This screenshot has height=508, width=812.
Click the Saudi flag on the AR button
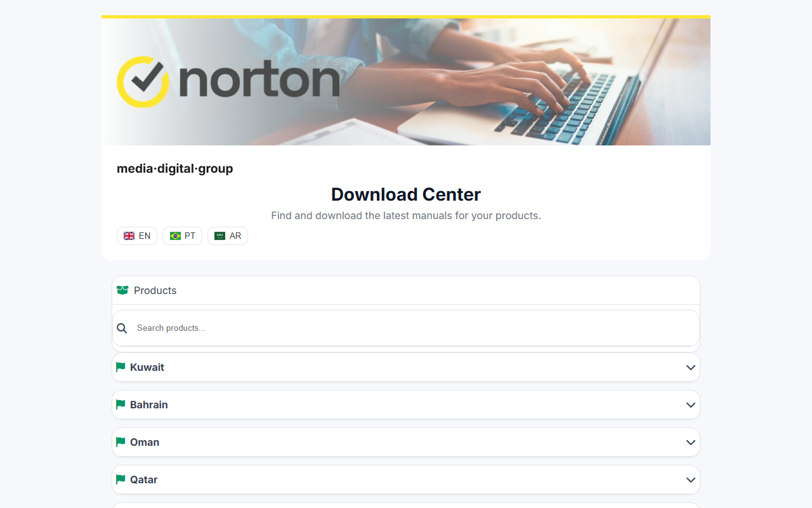(x=220, y=235)
